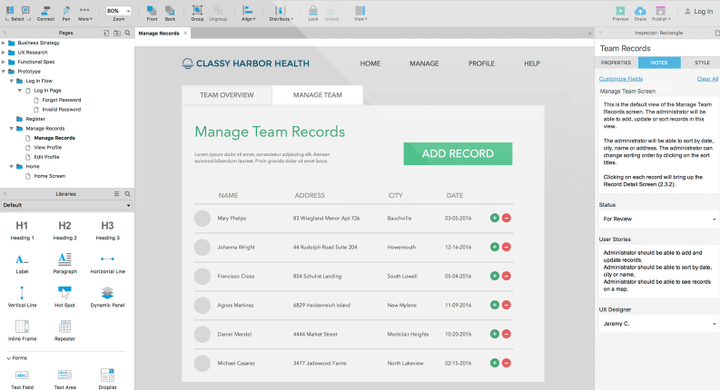Search widgets in Libraries panel
The image size is (720, 390).
pyautogui.click(x=128, y=194)
